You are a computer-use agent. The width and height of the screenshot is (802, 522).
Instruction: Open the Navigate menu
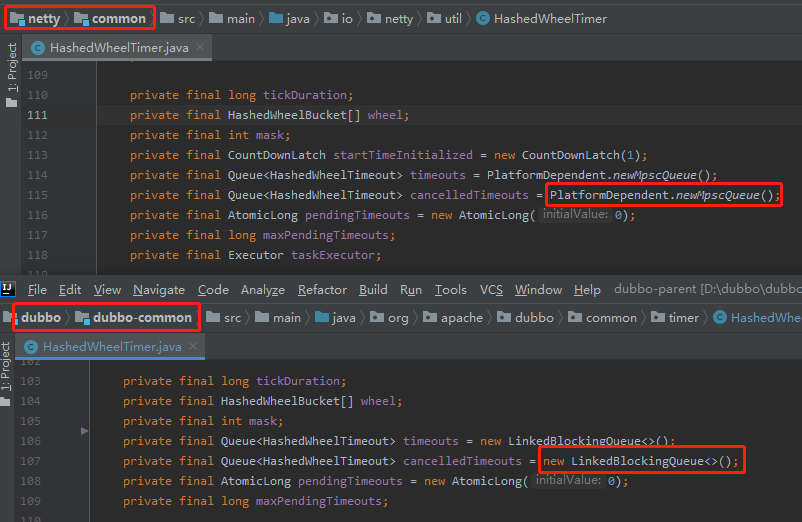coord(159,290)
